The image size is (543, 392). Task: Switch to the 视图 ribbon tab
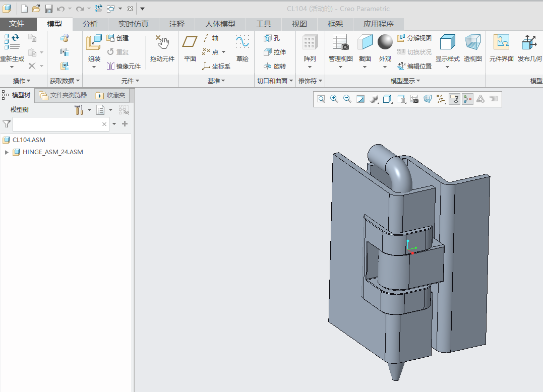[299, 24]
